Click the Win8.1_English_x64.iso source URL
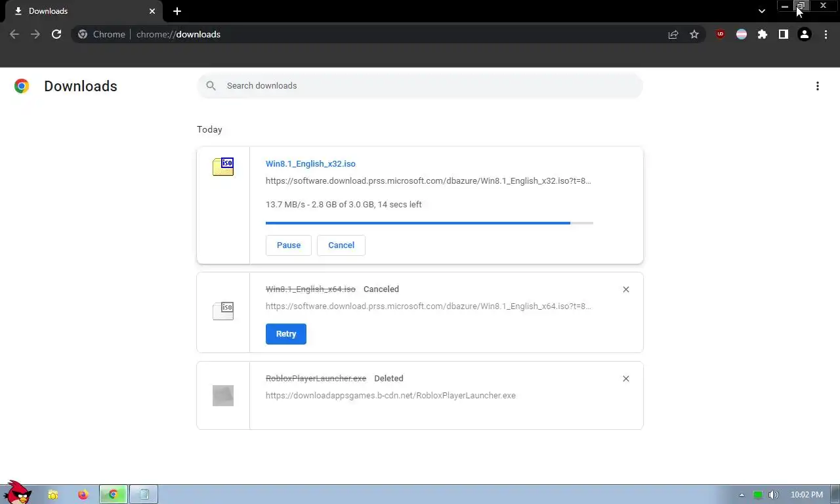Image resolution: width=840 pixels, height=504 pixels. tap(429, 306)
